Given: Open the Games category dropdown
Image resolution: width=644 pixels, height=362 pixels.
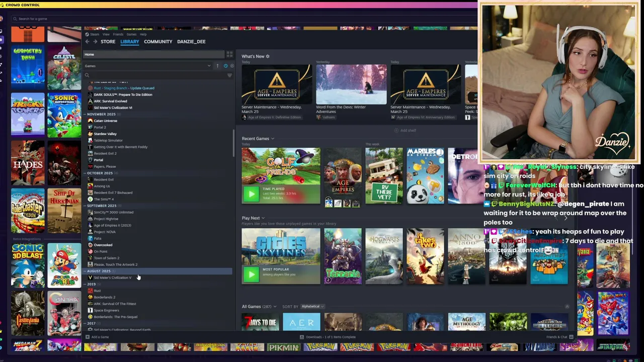Looking at the screenshot, I should (x=148, y=66).
